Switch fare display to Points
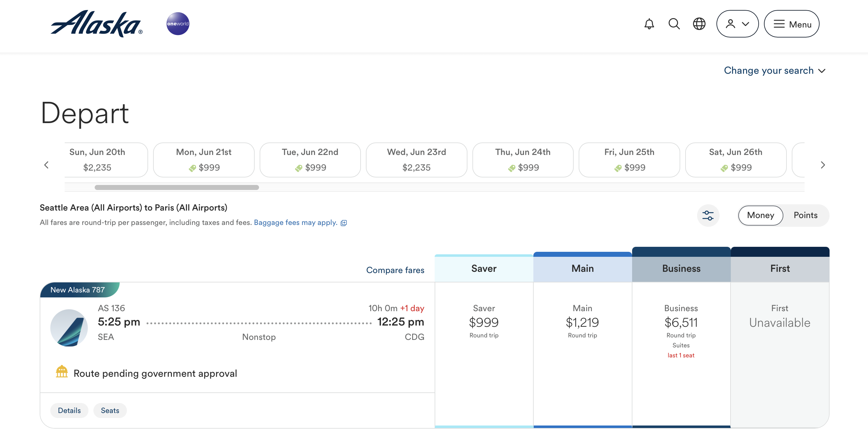The width and height of the screenshot is (868, 438). click(805, 215)
